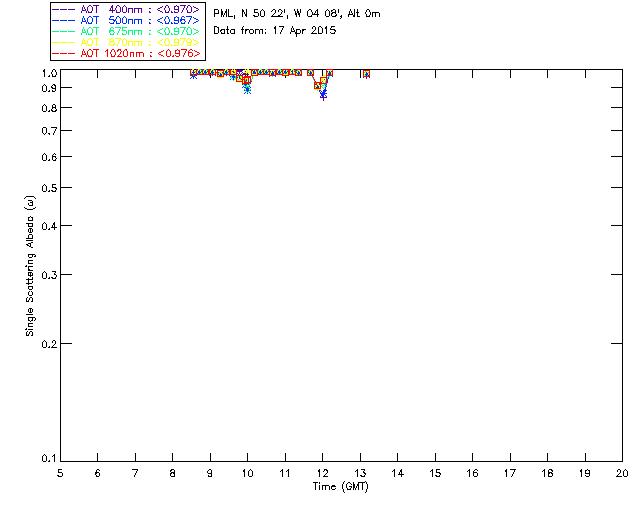The height and width of the screenshot is (512, 640).
Task: Click the 0.3 tick label on y-axis
Action: pyautogui.click(x=49, y=275)
